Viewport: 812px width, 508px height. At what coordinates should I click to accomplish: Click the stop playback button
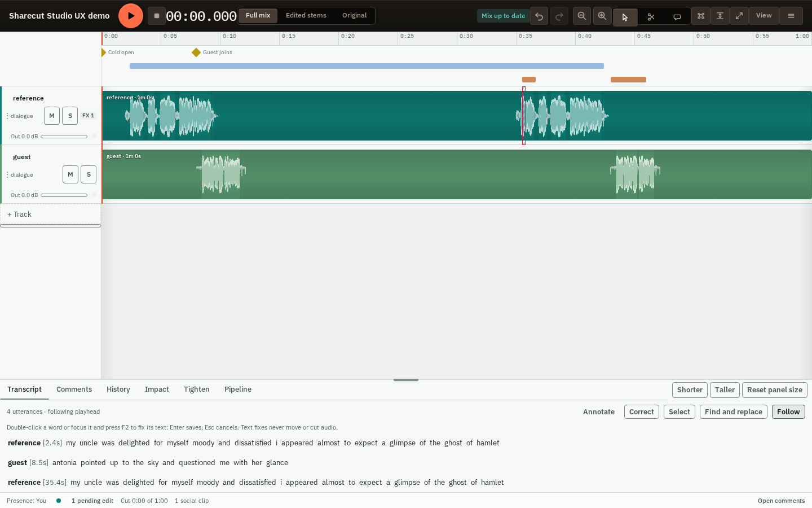tap(157, 16)
